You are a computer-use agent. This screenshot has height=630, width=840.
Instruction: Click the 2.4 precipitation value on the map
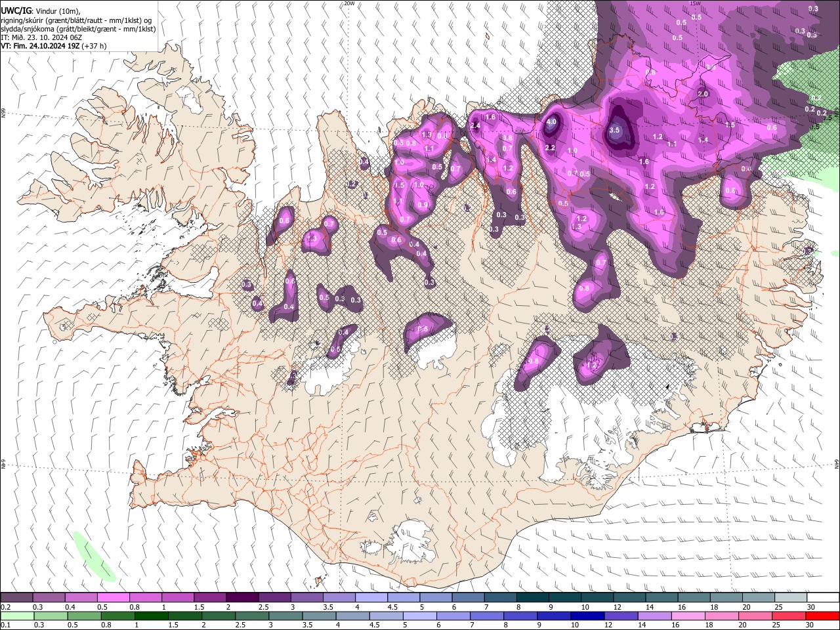[476, 125]
